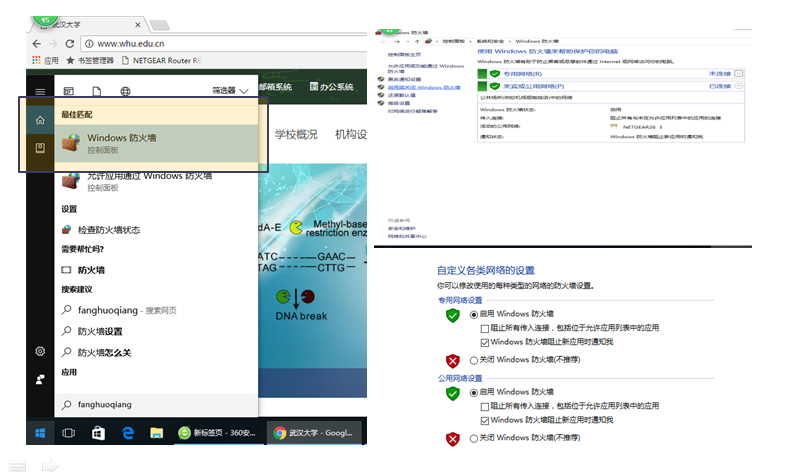This screenshot has height=472, width=788.
Task: Go forward in the firewall window
Action: (397, 42)
